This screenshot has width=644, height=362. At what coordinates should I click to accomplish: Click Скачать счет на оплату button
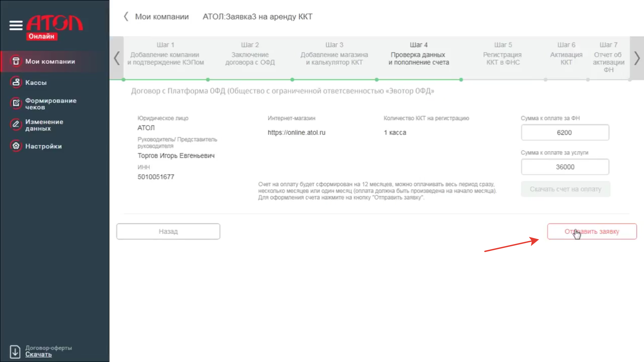565,189
